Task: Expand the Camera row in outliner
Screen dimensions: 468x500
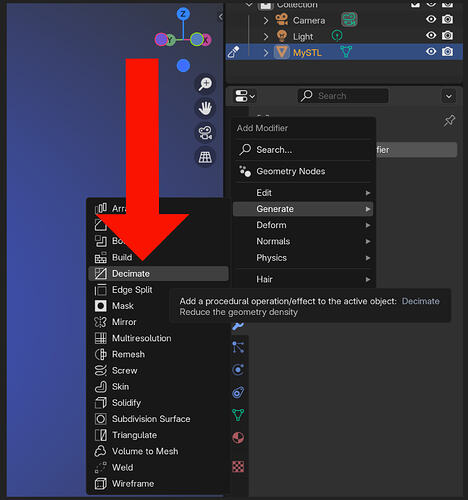Action: click(266, 20)
